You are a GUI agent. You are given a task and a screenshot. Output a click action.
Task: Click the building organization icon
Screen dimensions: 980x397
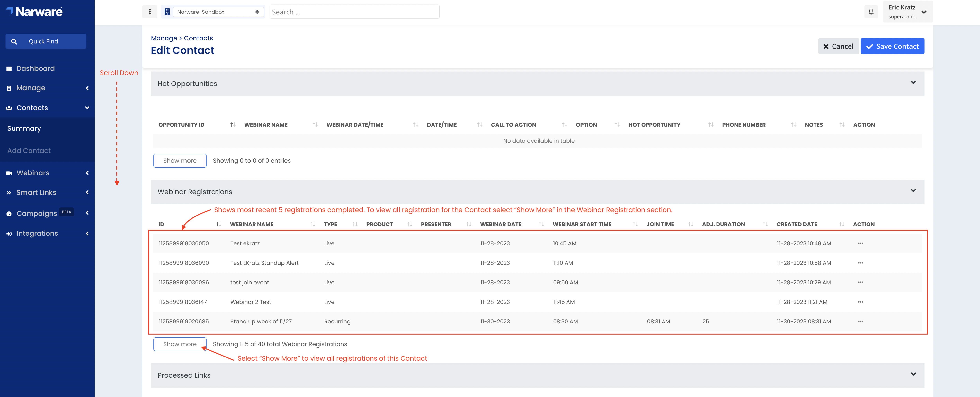point(167,12)
